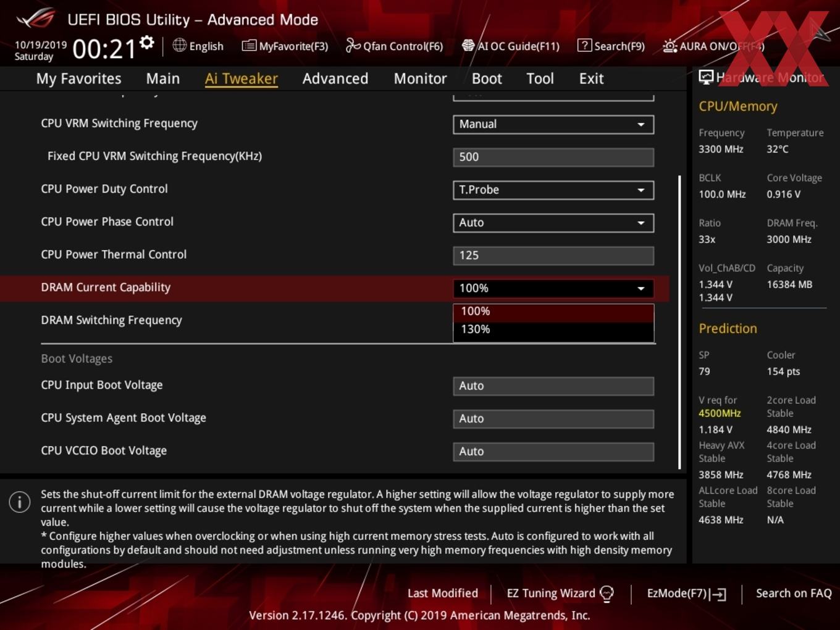Collapse DRAM Current Capability dropdown
Image resolution: width=840 pixels, height=630 pixels.
(553, 288)
